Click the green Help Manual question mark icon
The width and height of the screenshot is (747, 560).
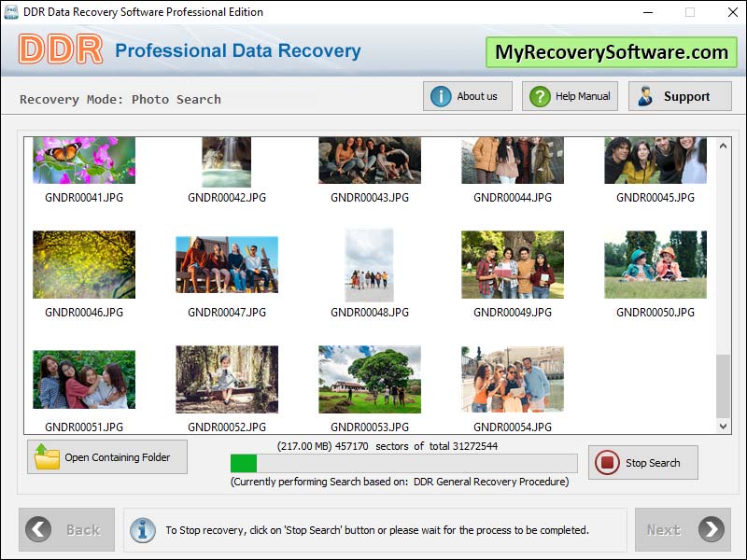click(539, 95)
